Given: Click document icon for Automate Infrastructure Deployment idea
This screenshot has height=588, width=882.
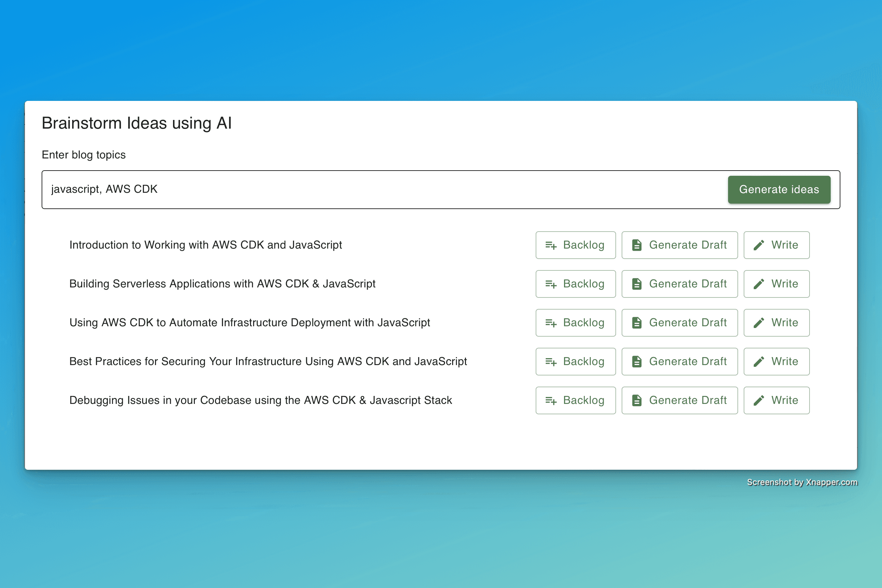Looking at the screenshot, I should (x=637, y=323).
